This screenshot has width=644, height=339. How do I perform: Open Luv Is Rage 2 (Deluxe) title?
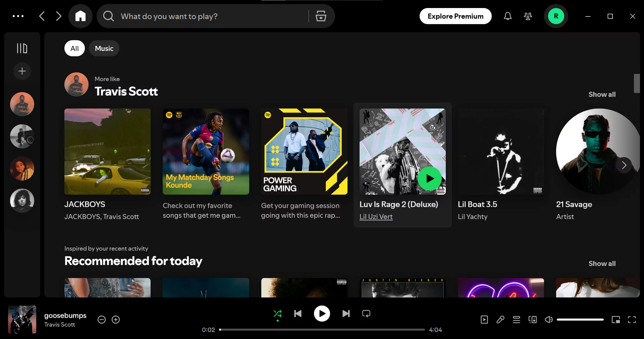[x=399, y=204]
